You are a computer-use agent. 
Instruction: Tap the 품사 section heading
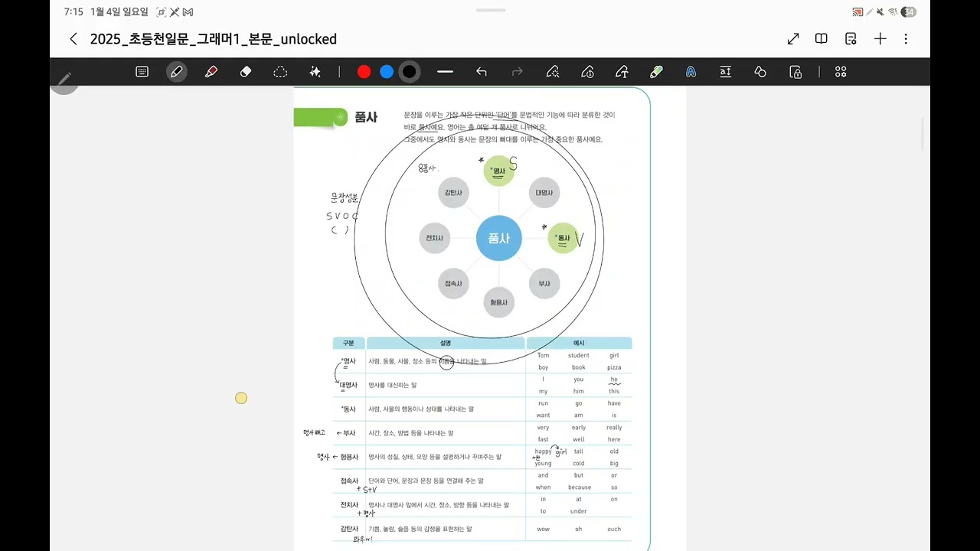point(366,117)
